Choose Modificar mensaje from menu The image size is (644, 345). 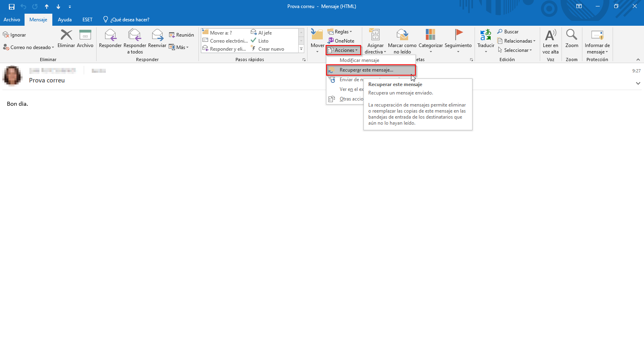point(359,60)
